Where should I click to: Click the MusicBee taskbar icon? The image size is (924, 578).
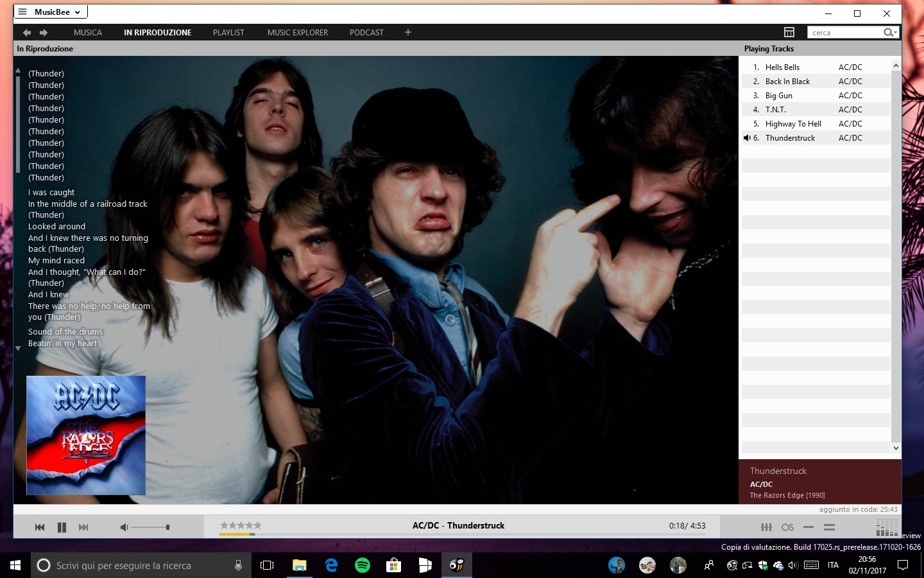pos(457,565)
